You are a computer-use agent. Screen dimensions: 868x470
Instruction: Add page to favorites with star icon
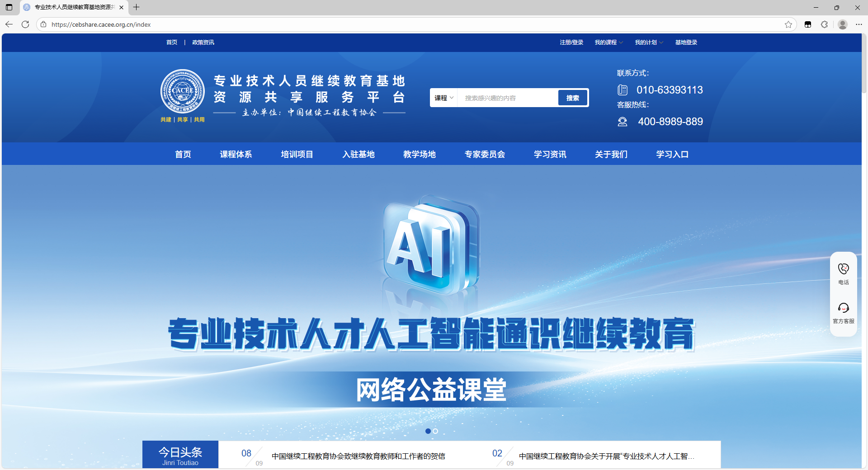click(788, 24)
